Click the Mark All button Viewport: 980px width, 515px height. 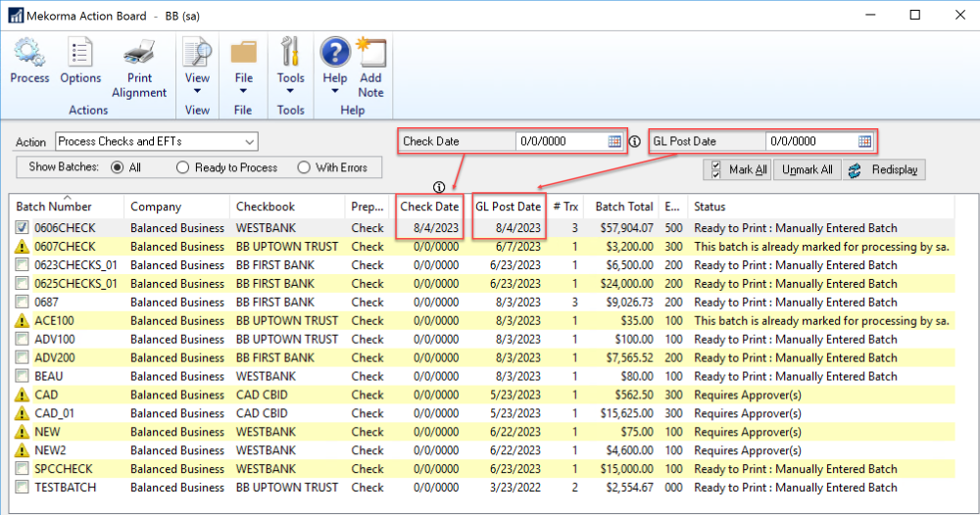tap(738, 169)
